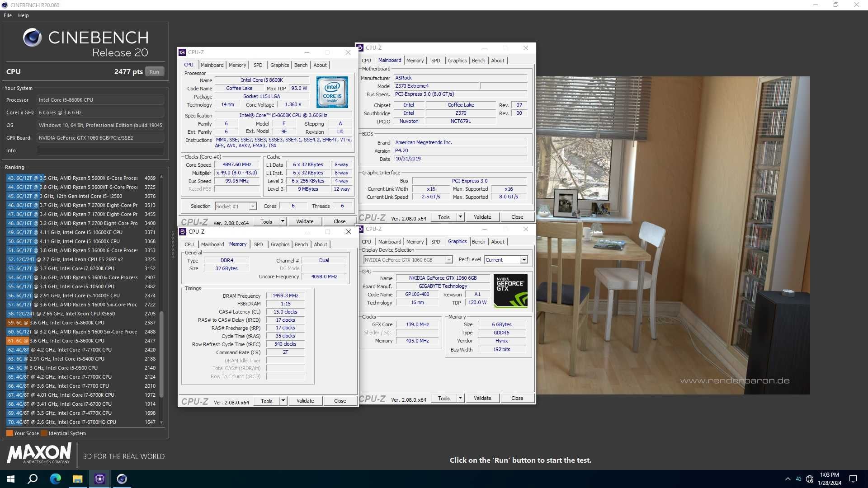Select ranking row 43 Ryzen 5 5600X
The width and height of the screenshot is (868, 488).
pos(81,178)
